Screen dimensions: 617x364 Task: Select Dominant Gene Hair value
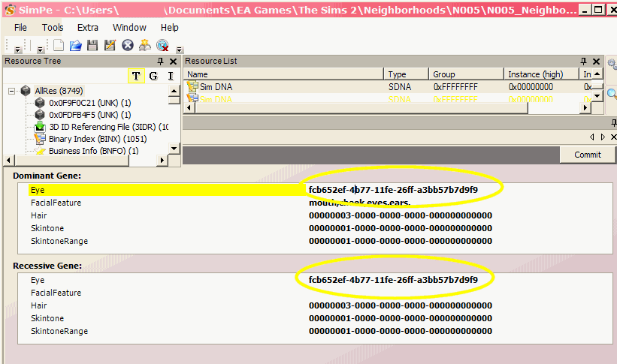(x=400, y=215)
